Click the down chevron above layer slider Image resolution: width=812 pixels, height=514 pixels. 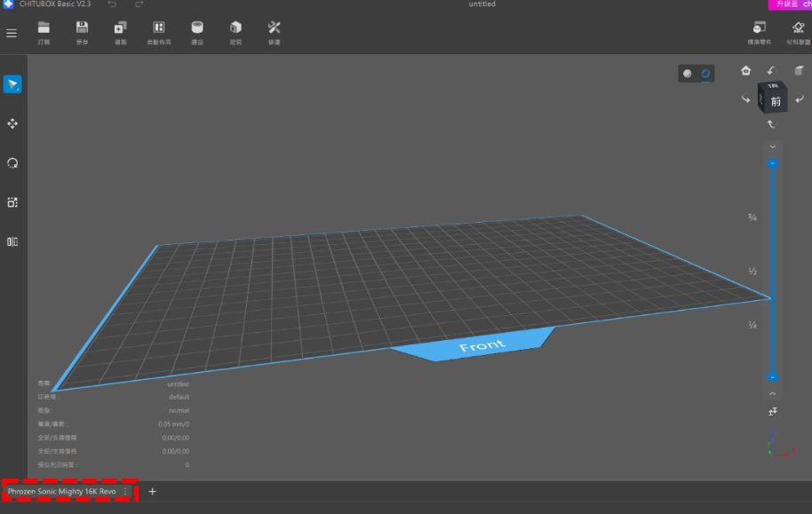(x=772, y=146)
